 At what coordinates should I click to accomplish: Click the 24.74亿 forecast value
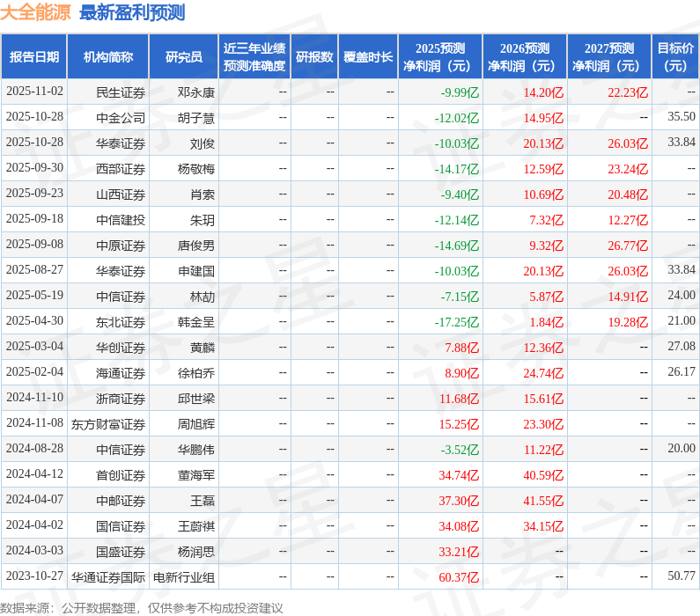[x=543, y=373]
